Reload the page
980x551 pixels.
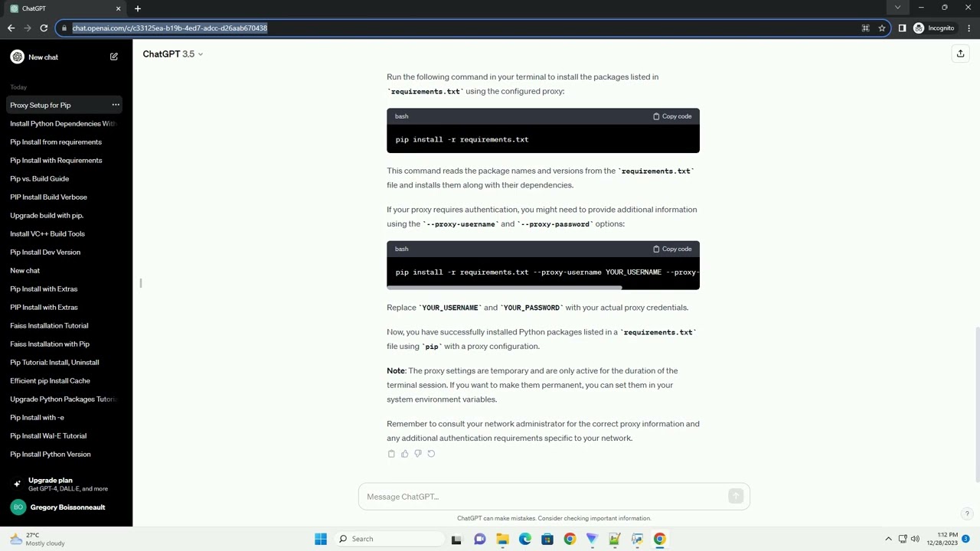coord(44,28)
